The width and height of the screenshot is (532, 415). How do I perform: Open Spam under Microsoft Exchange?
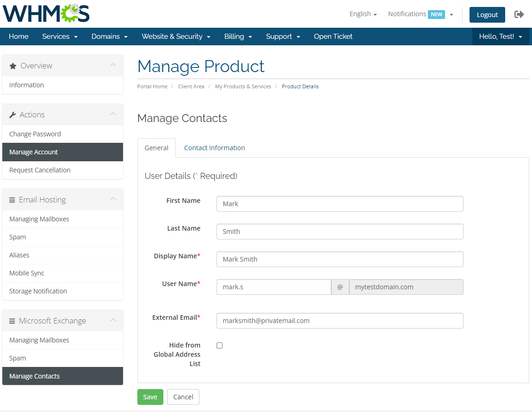(x=62, y=358)
